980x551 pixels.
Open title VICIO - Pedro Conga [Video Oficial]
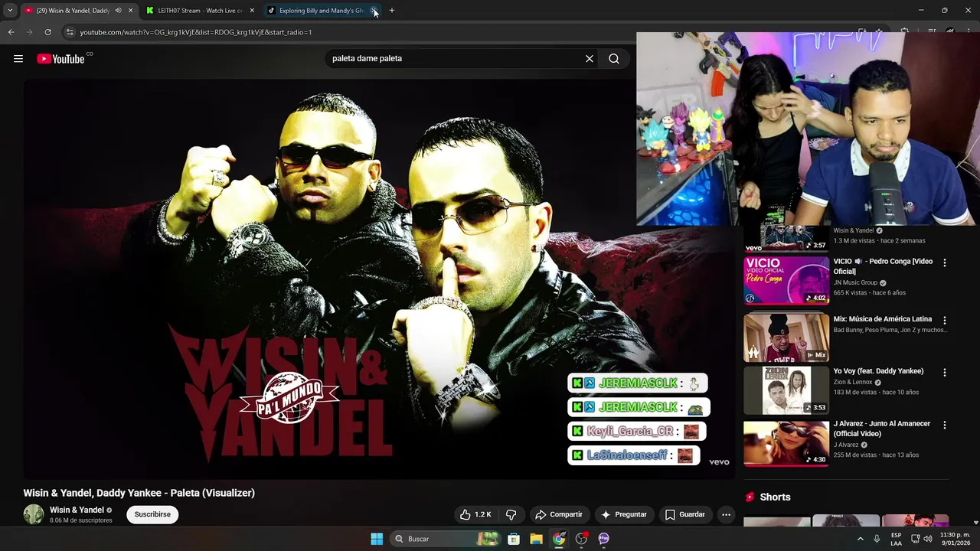(883, 266)
